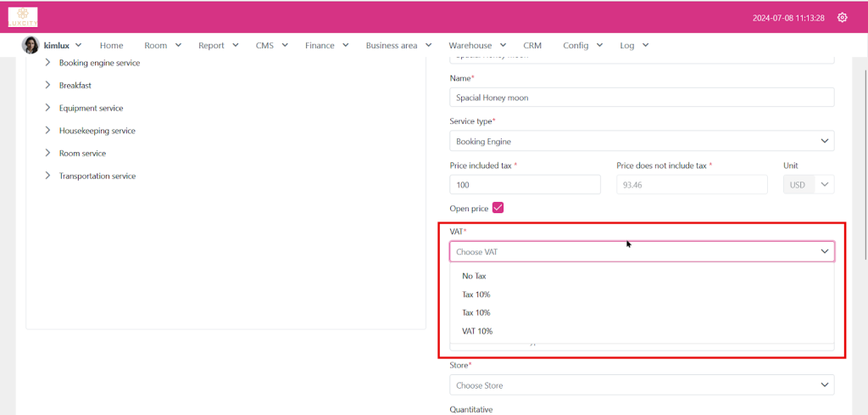Select Transportation service tree item
Screen dimensions: 868x415
tap(97, 177)
